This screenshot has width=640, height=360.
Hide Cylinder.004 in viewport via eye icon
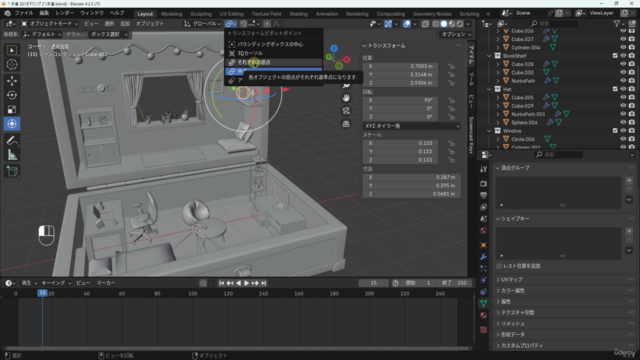click(x=623, y=47)
